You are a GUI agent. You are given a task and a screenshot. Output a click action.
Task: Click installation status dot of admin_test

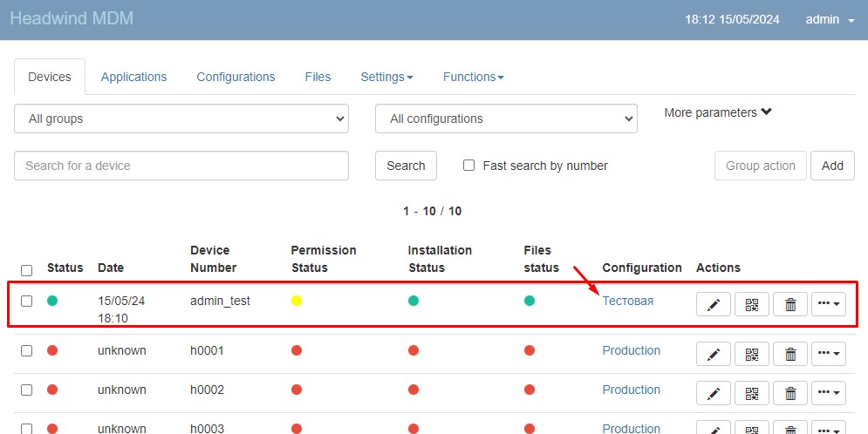point(413,301)
